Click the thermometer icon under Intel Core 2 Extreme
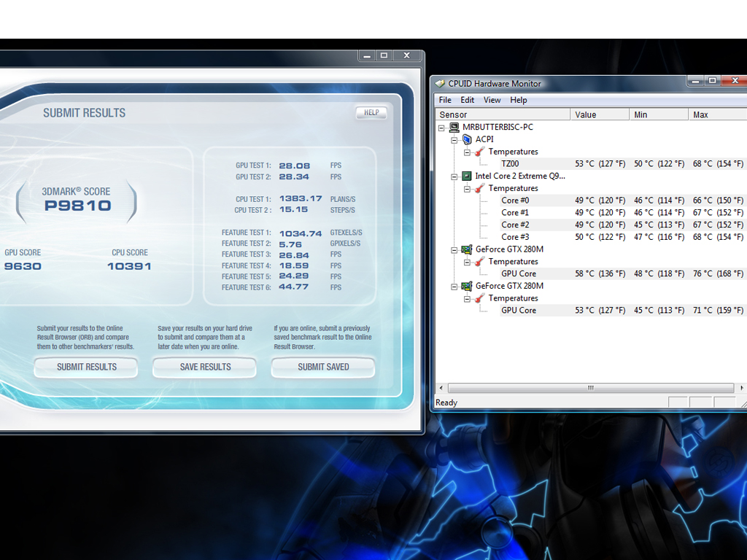The height and width of the screenshot is (560, 747). point(480,189)
